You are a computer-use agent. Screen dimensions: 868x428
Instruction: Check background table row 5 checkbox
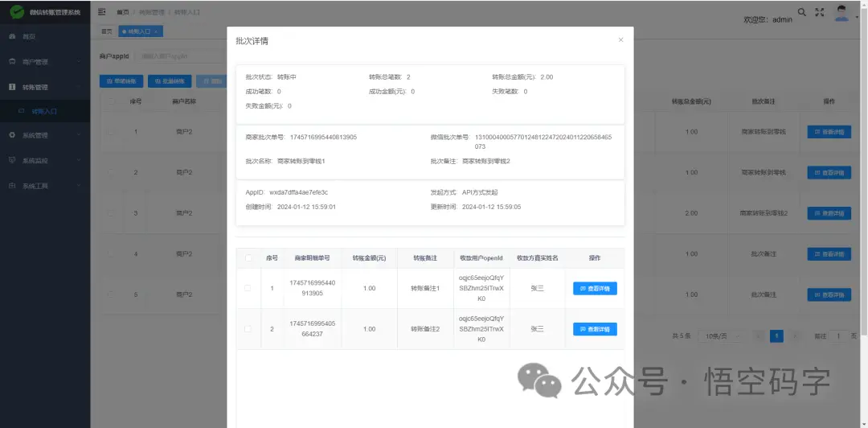pyautogui.click(x=111, y=294)
